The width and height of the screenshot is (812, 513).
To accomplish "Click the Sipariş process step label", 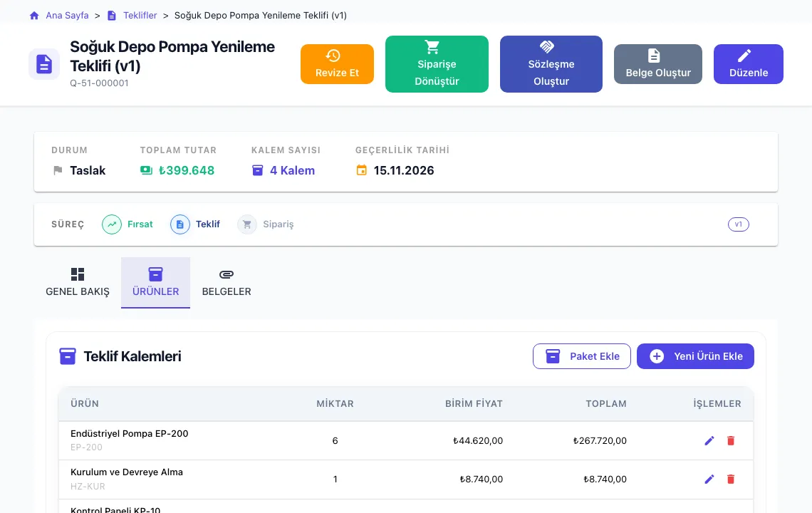I will click(278, 224).
